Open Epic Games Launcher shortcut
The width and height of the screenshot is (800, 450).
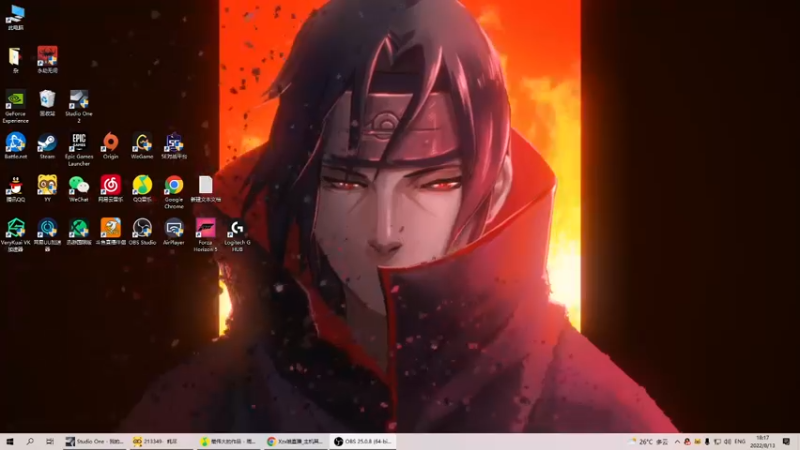coord(79,149)
